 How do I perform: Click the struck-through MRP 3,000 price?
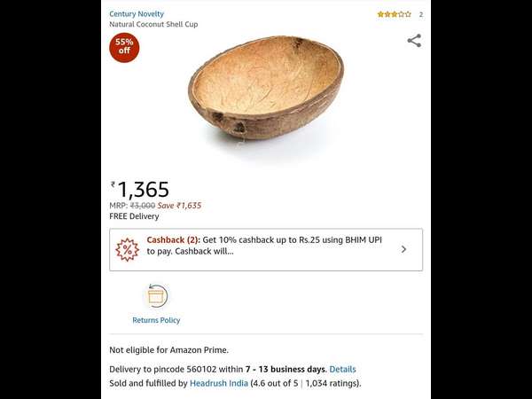pos(143,206)
